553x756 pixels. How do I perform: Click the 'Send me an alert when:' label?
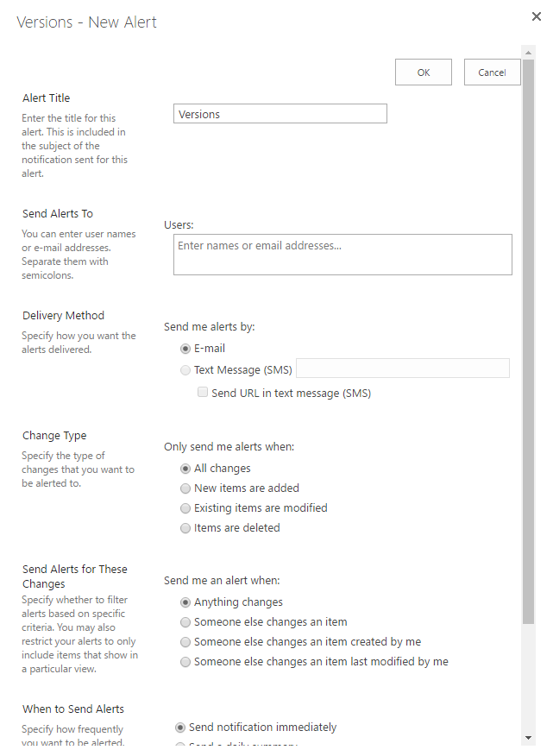pyautogui.click(x=222, y=580)
